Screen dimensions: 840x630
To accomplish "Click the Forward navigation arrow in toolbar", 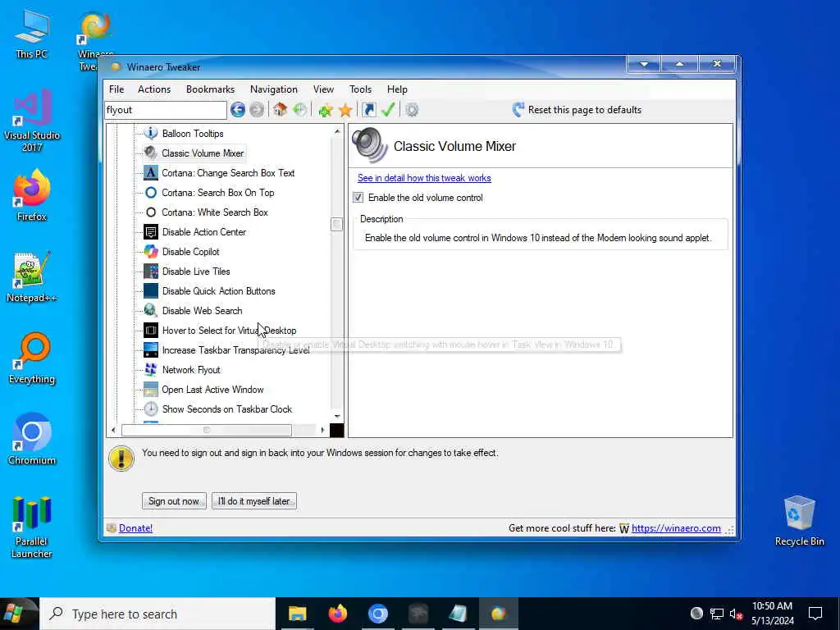I will 257,110.
